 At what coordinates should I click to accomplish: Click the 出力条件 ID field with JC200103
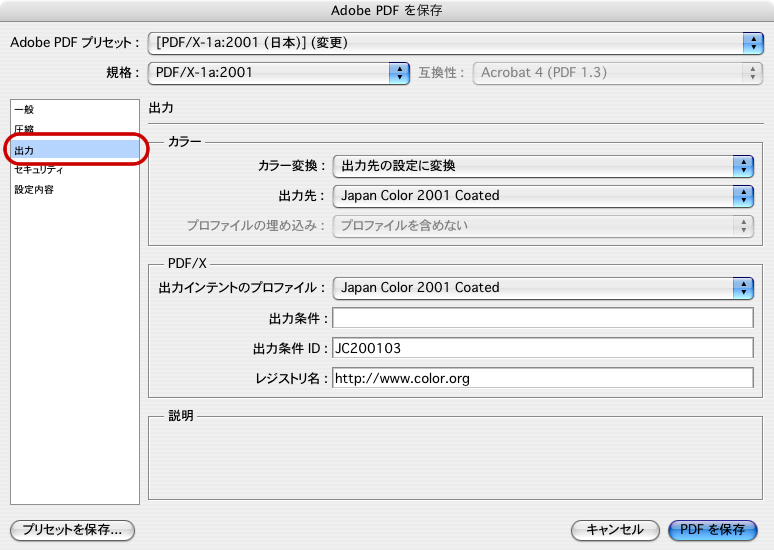[542, 348]
